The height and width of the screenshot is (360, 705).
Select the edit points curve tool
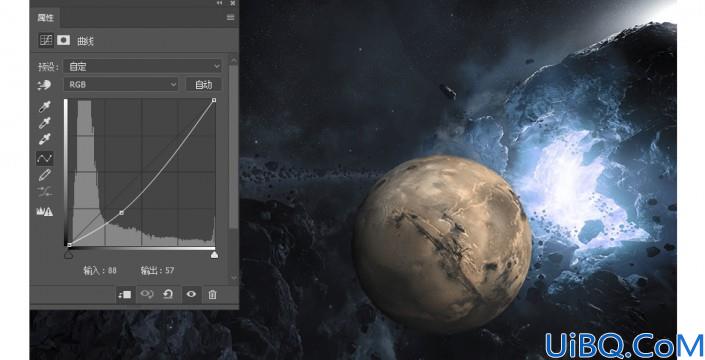tap(45, 158)
